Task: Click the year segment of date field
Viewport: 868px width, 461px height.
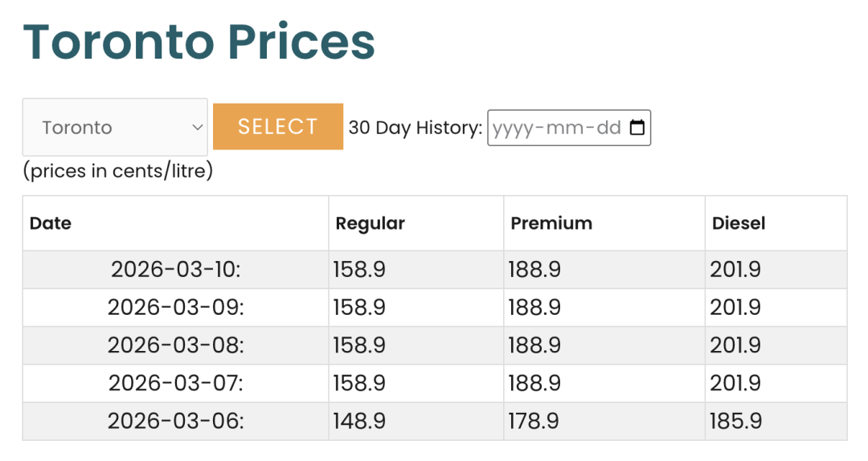Action: pos(511,128)
